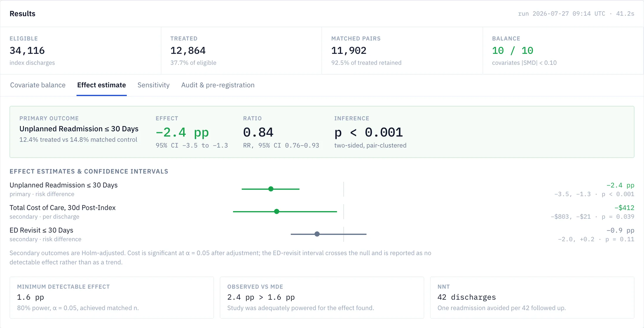Click 'two-sided, pair-clustered' caption
The image size is (644, 328).
point(370,145)
